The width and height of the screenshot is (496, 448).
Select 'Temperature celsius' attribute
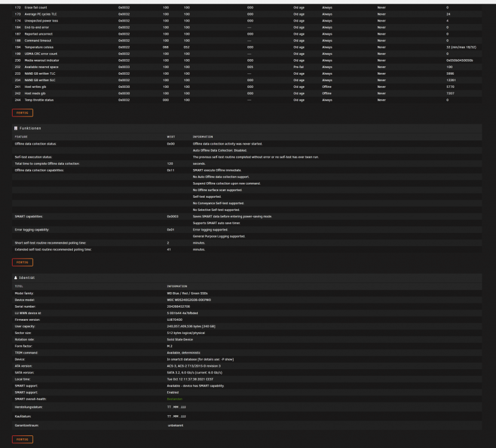coord(39,47)
